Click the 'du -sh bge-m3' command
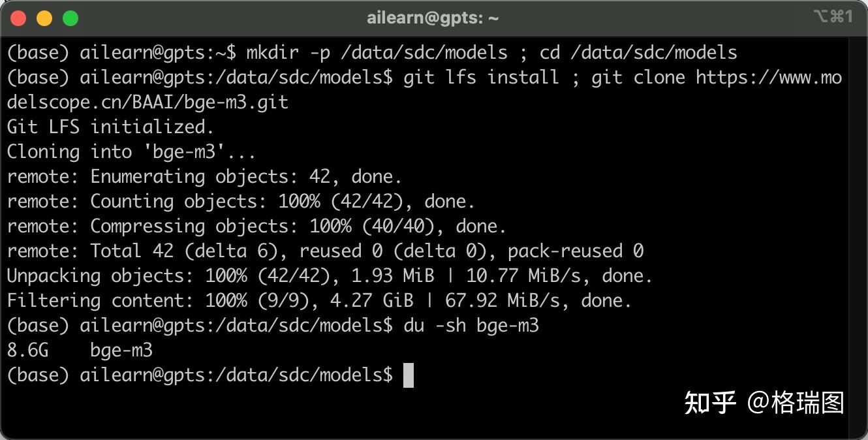Screen dimensions: 868x440 471,326
